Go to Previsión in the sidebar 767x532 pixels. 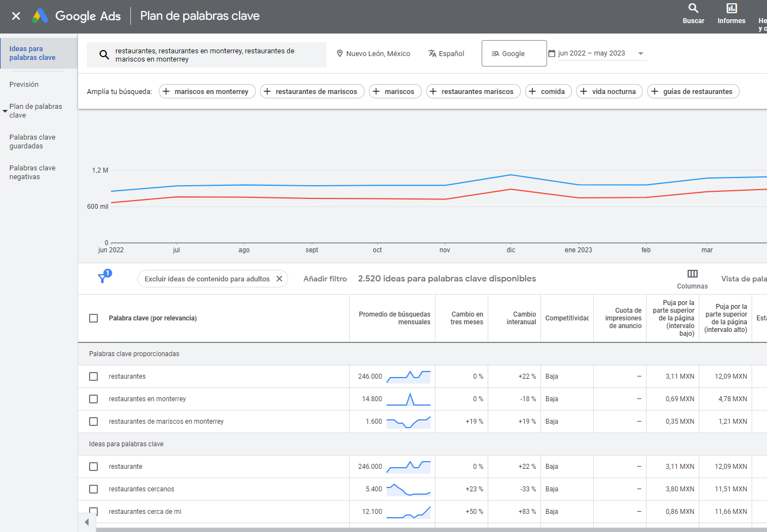(x=24, y=84)
